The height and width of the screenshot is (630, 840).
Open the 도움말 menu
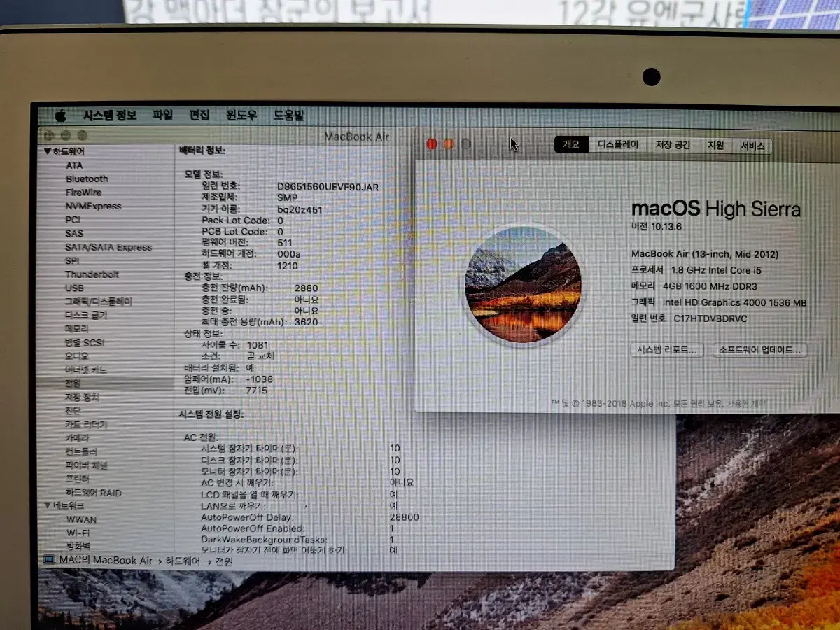tap(289, 115)
